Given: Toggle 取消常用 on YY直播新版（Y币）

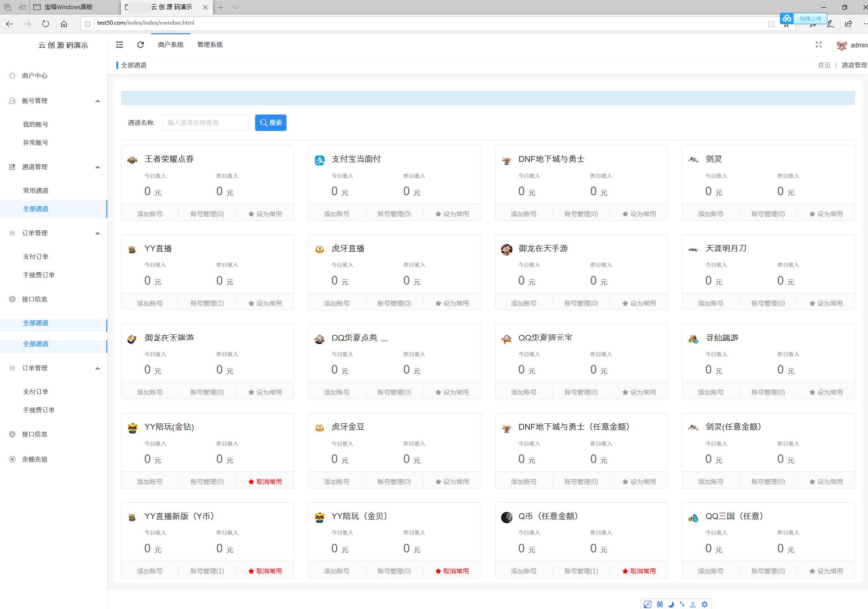Looking at the screenshot, I should (265, 571).
